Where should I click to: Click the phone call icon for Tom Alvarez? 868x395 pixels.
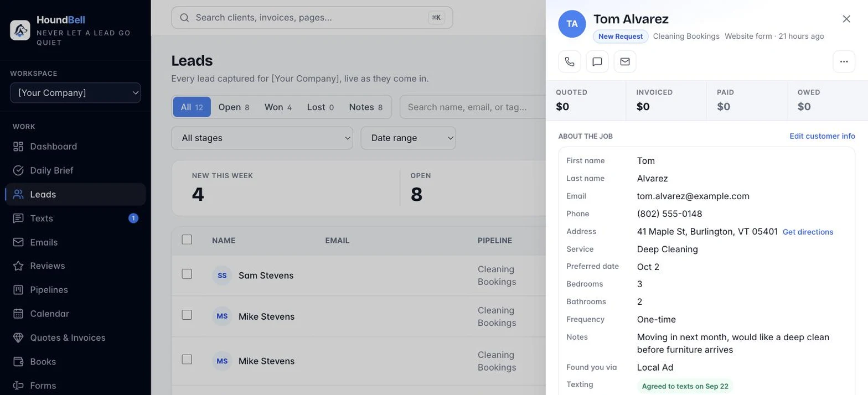tap(570, 61)
